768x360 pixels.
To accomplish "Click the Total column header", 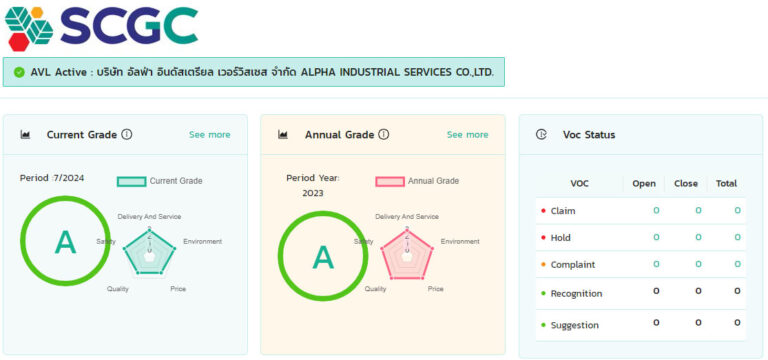I will [x=726, y=184].
